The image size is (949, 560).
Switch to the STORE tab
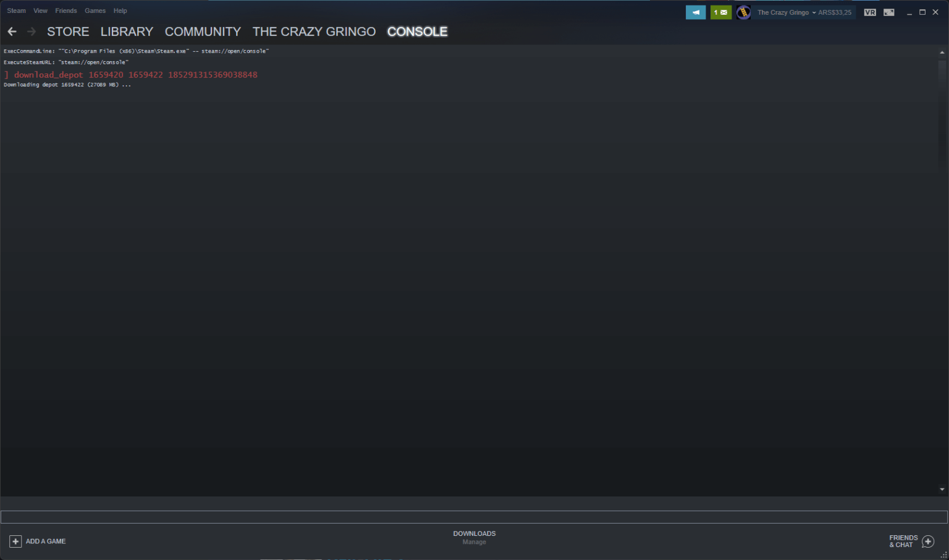point(68,31)
